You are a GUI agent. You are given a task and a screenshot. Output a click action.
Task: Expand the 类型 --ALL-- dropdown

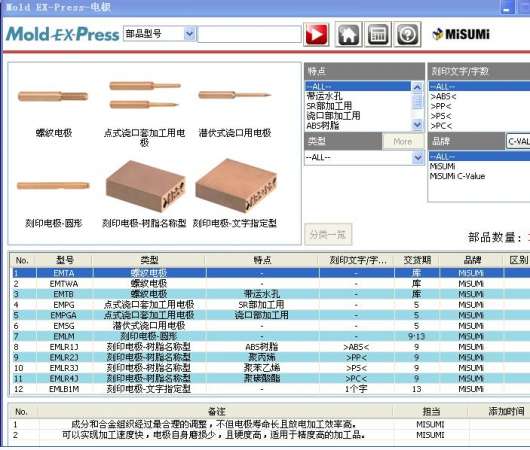click(418, 157)
